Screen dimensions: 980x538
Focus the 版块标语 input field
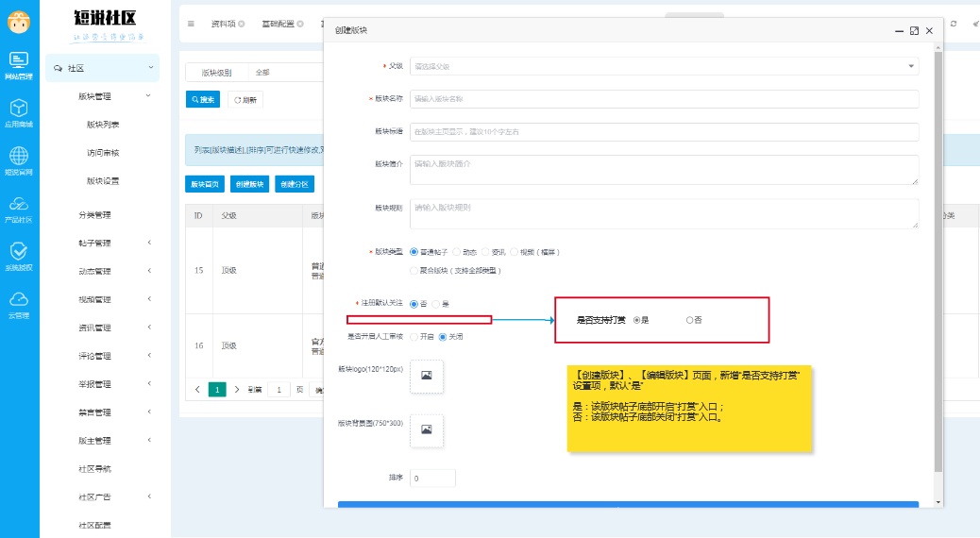pyautogui.click(x=665, y=132)
